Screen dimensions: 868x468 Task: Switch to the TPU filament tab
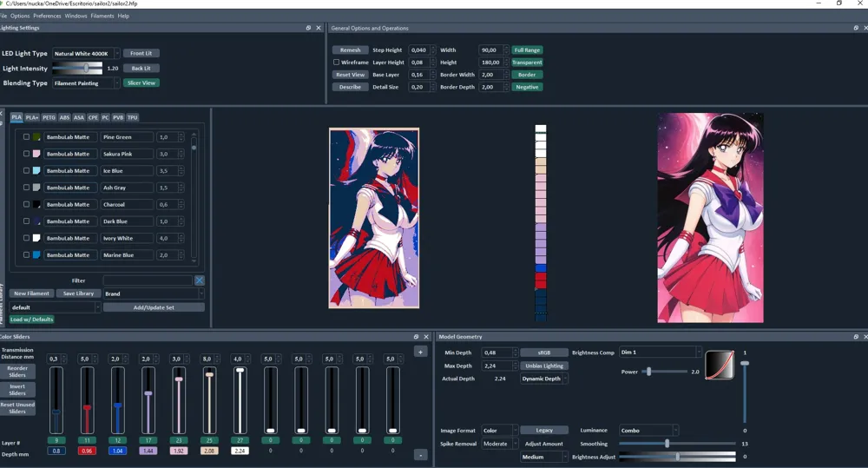(x=132, y=117)
